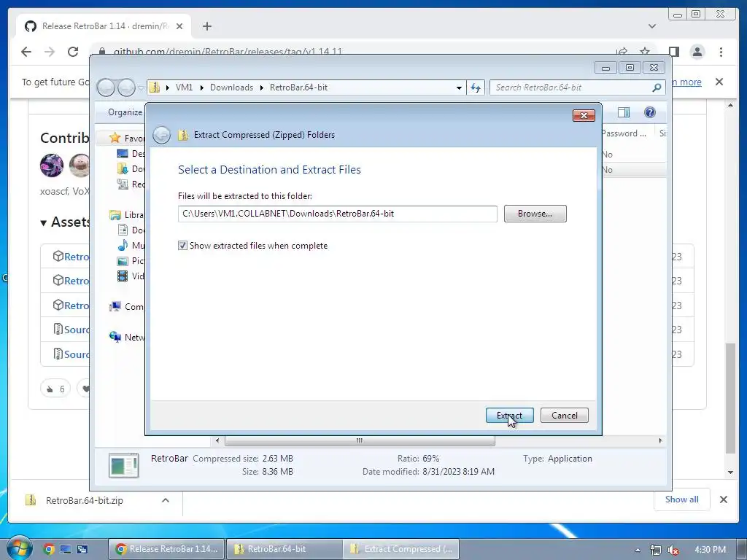Viewport: 747px width, 560px height.
Task: Click the Windows Start button
Action: coord(19,548)
